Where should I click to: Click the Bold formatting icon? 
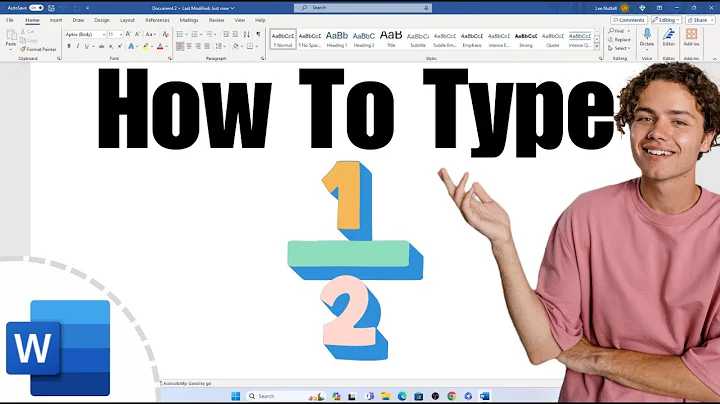(x=69, y=46)
